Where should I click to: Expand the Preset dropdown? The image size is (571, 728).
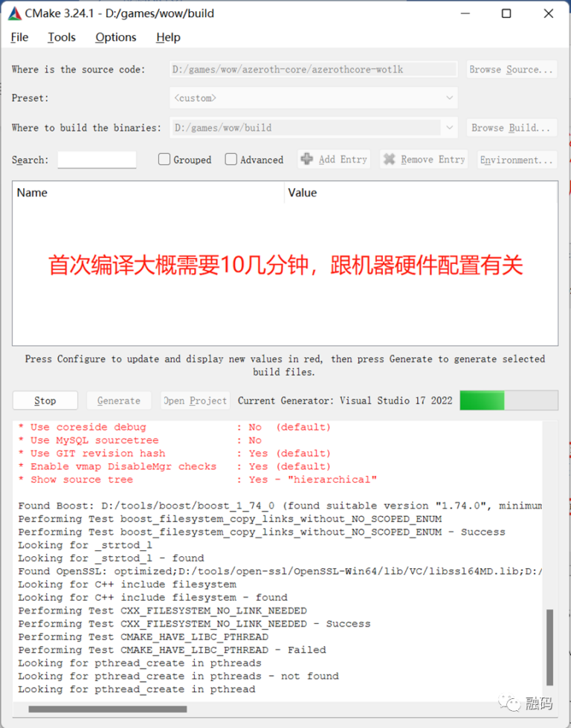click(x=449, y=98)
